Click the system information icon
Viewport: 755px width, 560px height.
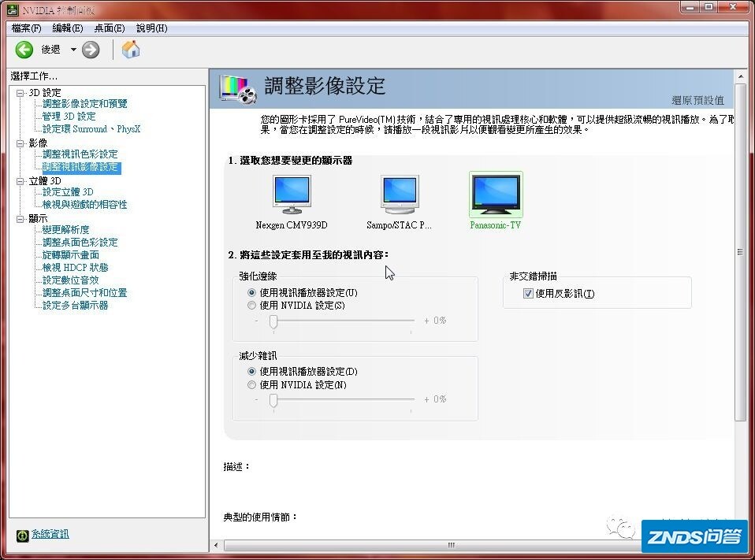point(23,535)
